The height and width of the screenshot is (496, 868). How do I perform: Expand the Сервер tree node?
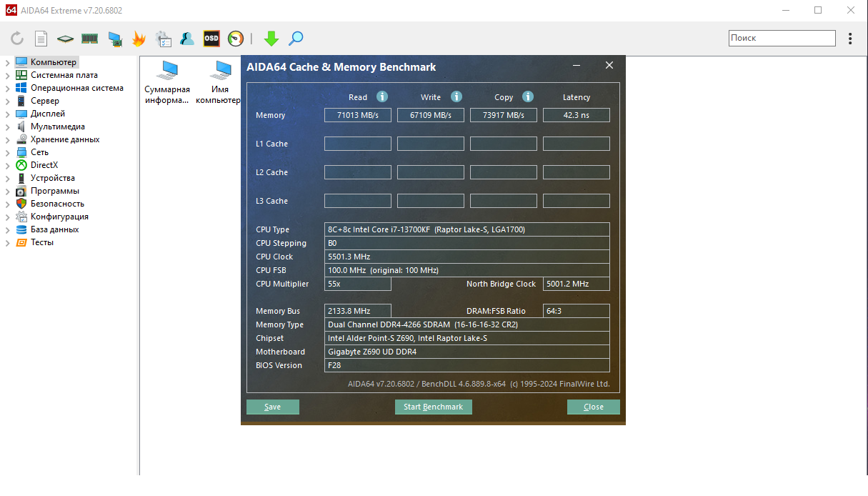point(7,101)
